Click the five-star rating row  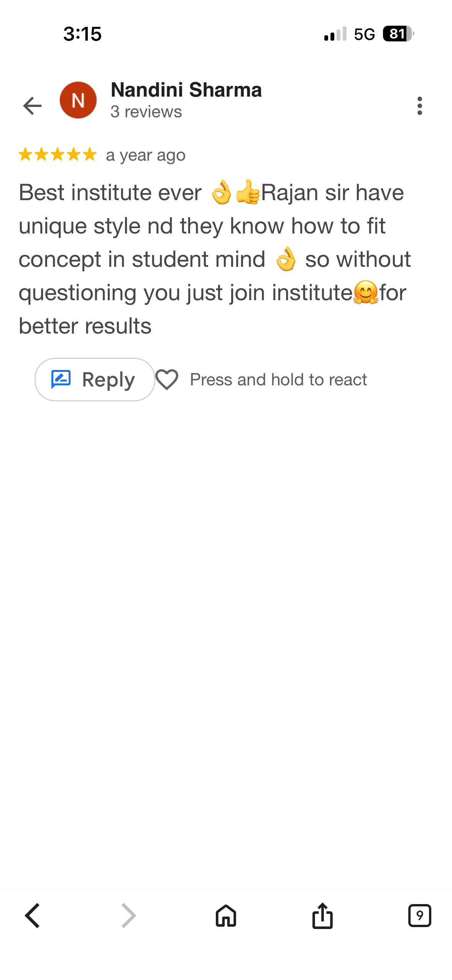tap(58, 155)
